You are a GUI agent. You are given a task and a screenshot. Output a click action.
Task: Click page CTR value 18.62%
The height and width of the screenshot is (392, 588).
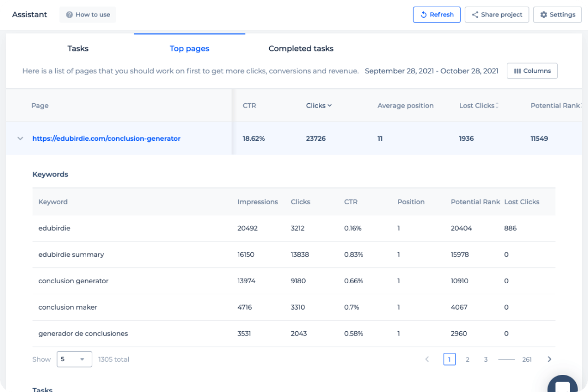click(x=254, y=138)
